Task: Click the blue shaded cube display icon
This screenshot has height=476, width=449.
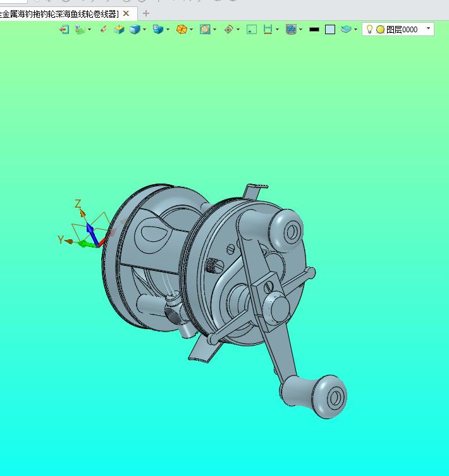Action: 135,29
